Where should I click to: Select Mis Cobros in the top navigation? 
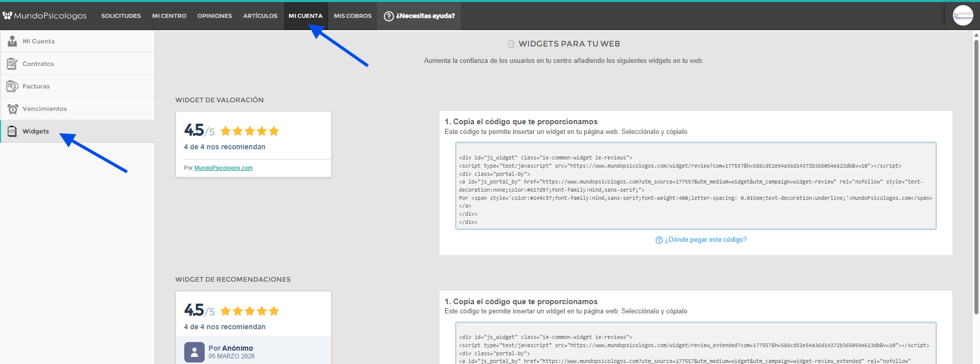(x=353, y=16)
